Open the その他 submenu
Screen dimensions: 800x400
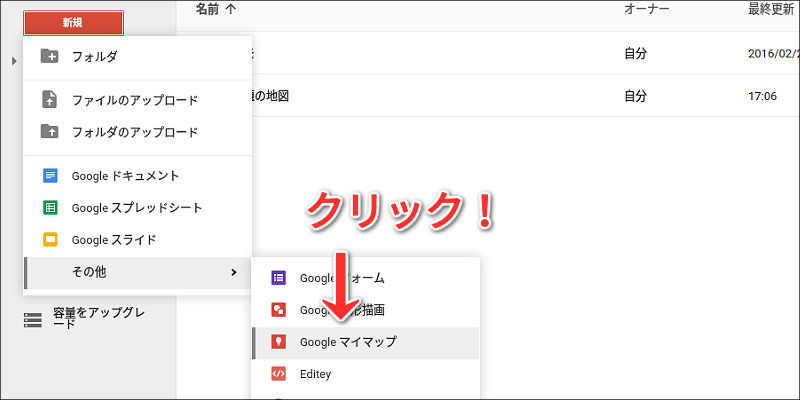click(x=137, y=272)
